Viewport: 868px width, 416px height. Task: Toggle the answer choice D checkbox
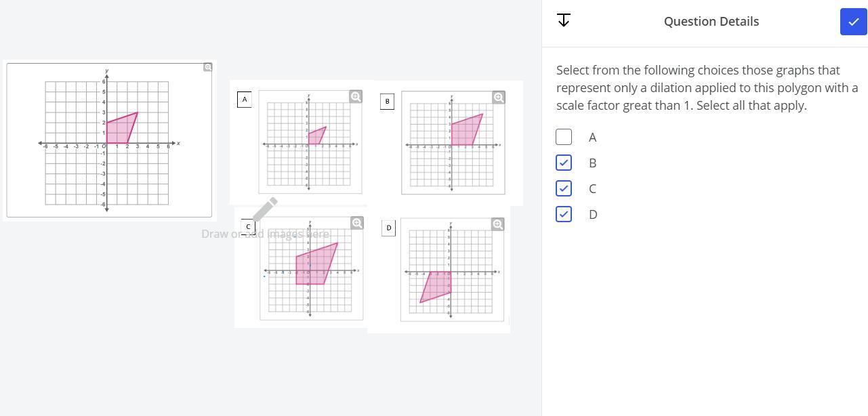(564, 214)
